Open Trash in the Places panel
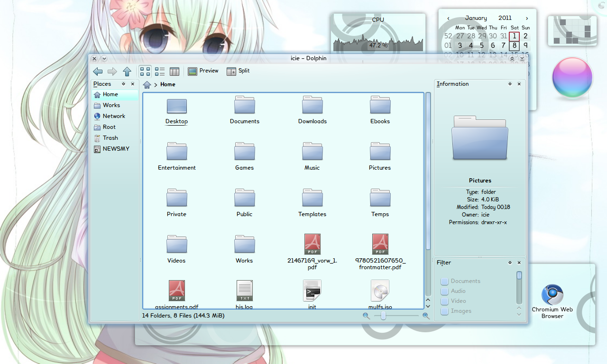 [115, 138]
